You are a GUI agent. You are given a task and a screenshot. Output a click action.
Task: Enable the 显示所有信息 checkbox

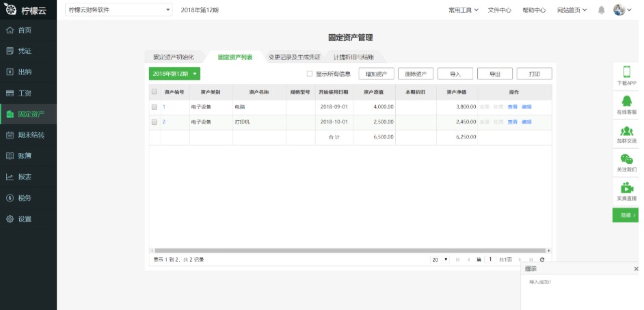310,74
